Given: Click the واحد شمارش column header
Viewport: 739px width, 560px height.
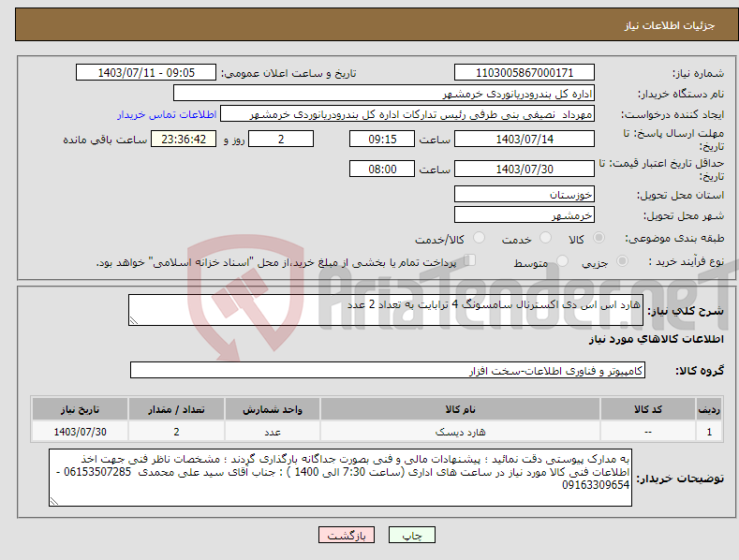Looking at the screenshot, I should (273, 409).
